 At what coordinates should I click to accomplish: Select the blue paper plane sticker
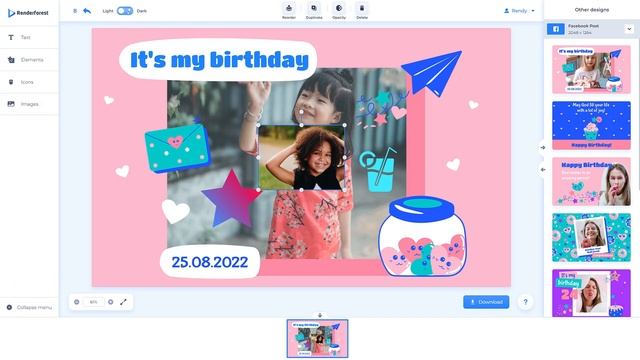(x=433, y=73)
